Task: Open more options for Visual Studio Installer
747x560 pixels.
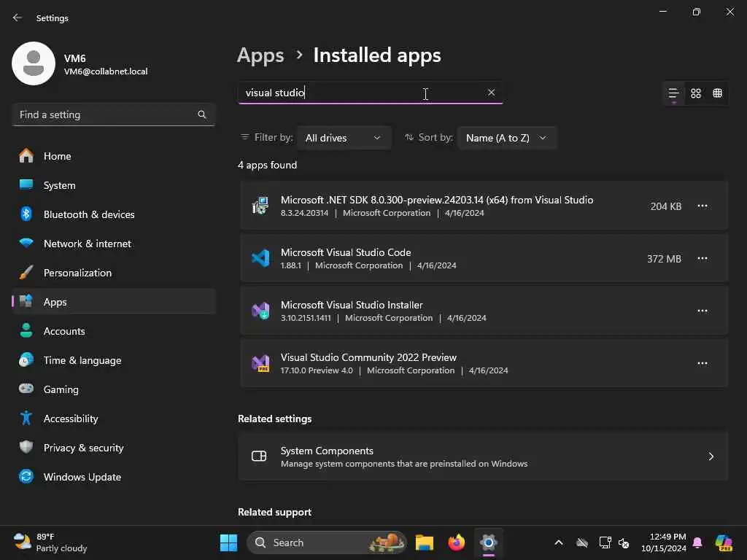Action: tap(703, 311)
